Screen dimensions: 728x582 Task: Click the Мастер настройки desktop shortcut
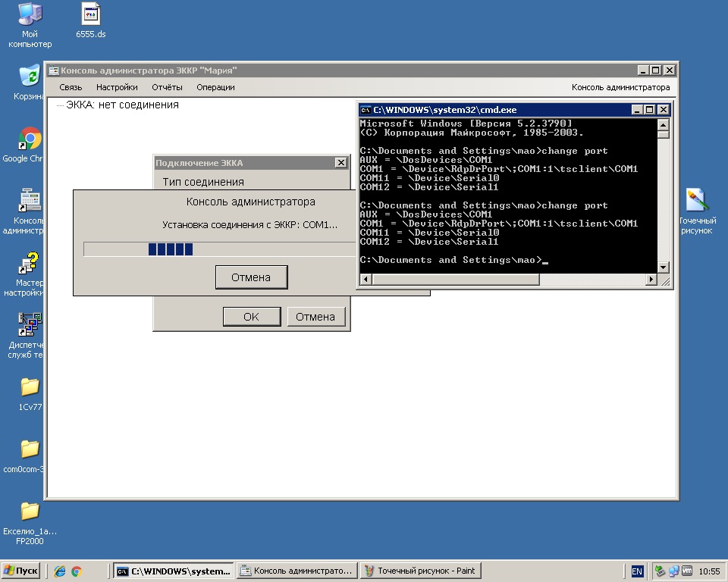pyautogui.click(x=30, y=264)
